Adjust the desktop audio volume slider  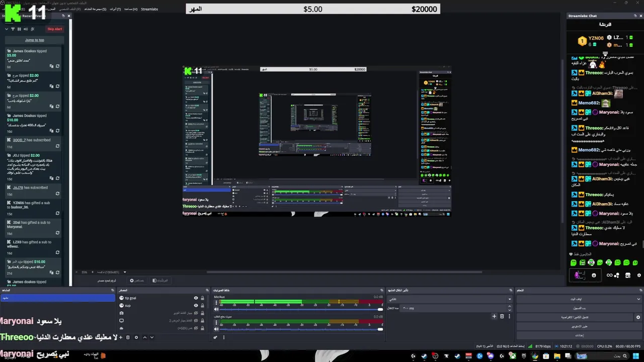click(x=301, y=329)
